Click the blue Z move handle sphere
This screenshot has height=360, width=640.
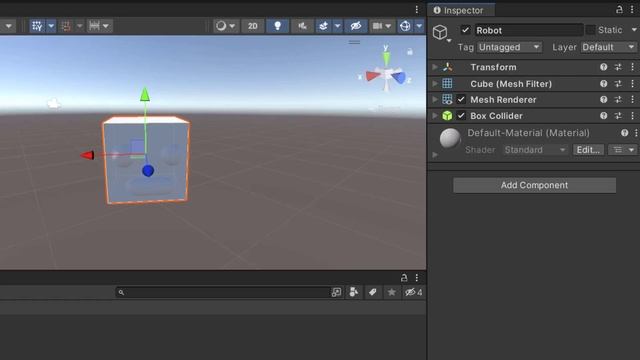pos(148,171)
